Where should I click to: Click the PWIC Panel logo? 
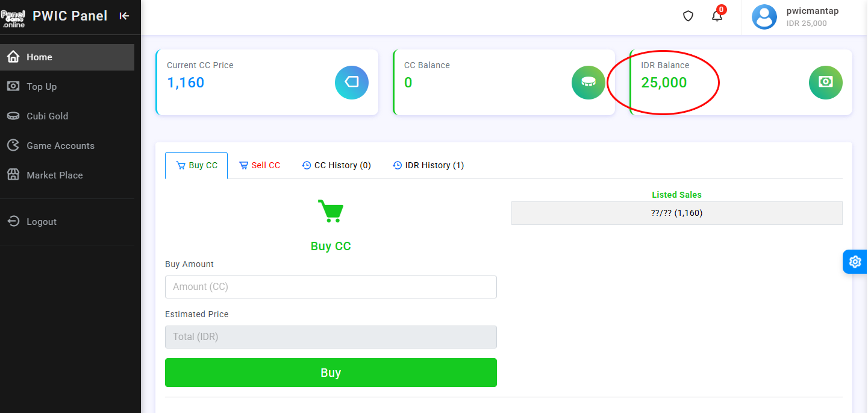point(13,17)
